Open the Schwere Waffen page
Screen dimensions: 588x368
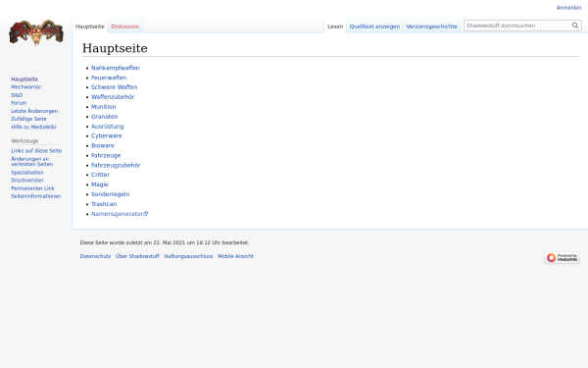point(114,87)
